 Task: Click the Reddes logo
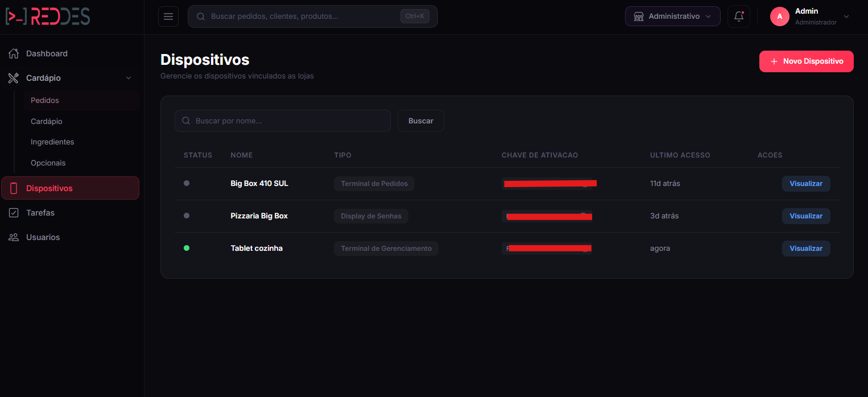(x=48, y=16)
